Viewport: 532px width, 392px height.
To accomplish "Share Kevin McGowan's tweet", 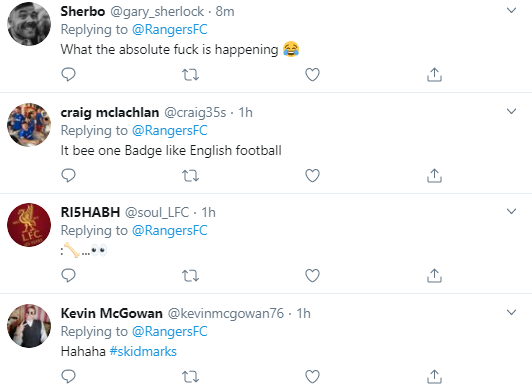I will (x=434, y=376).
